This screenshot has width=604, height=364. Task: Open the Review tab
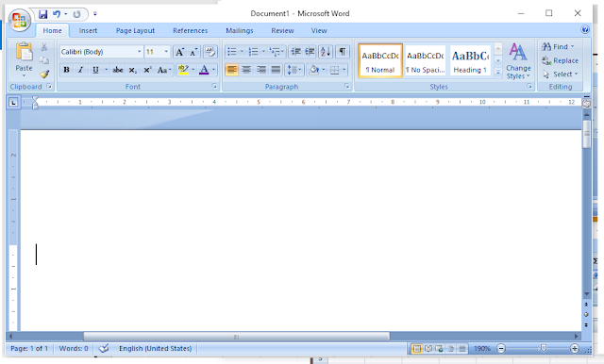(x=282, y=31)
